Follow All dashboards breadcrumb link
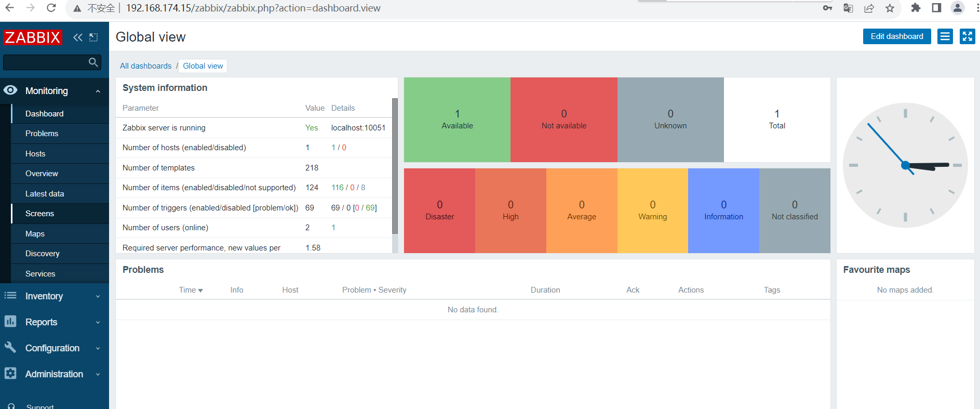 coord(145,66)
